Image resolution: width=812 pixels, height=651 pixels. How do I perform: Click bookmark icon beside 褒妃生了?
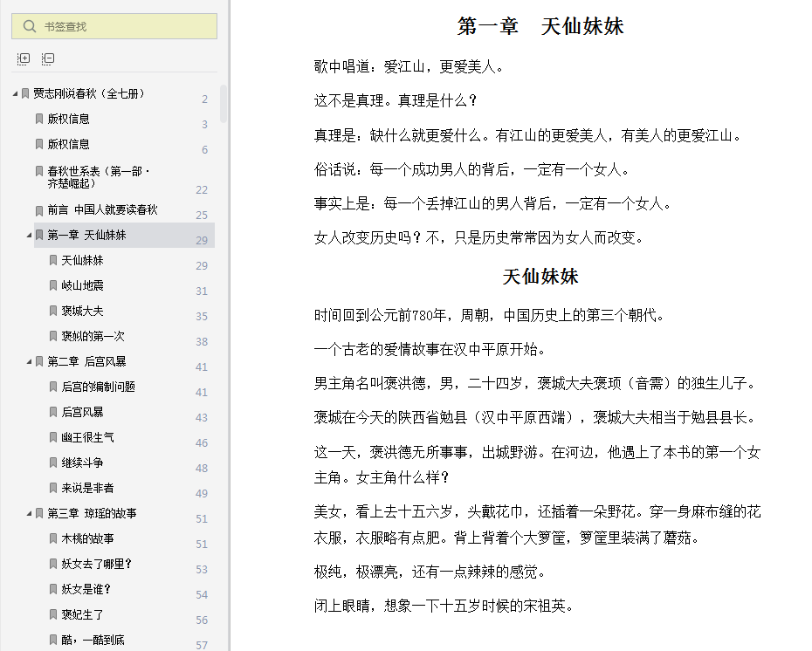(52, 614)
